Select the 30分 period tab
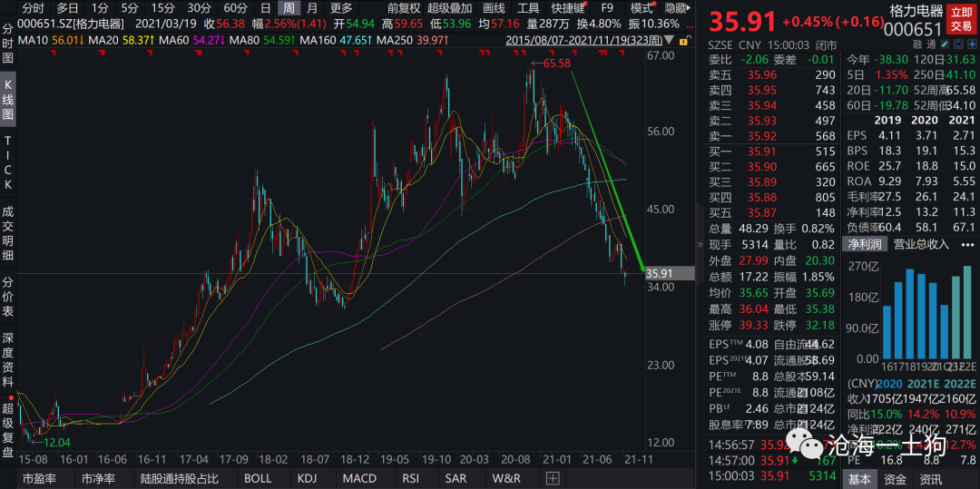 point(200,8)
